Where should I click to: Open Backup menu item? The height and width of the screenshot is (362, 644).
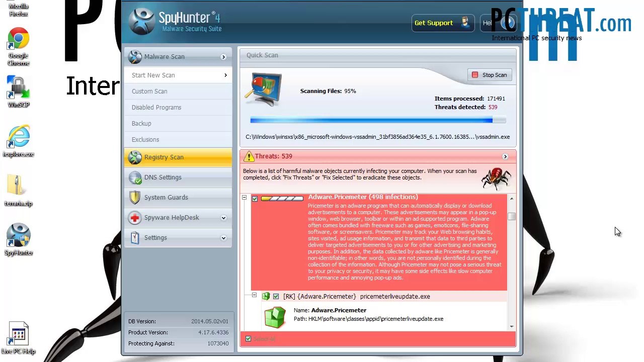tap(178, 124)
